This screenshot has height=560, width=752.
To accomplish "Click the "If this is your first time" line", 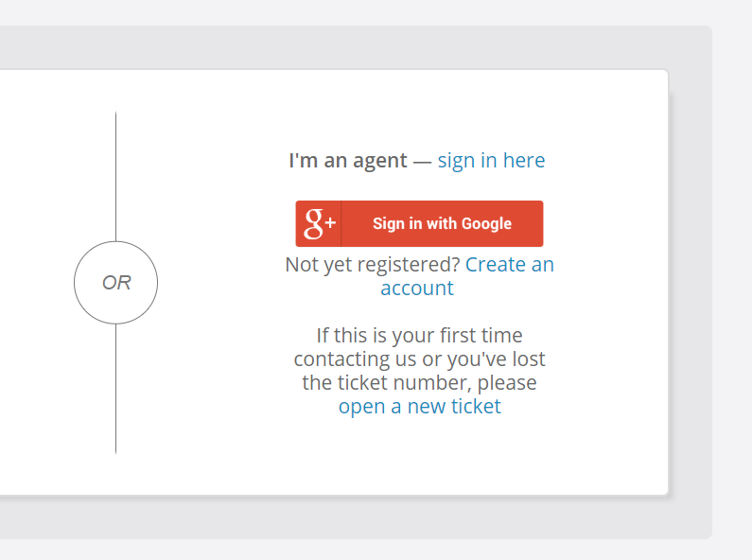I will tap(419, 336).
